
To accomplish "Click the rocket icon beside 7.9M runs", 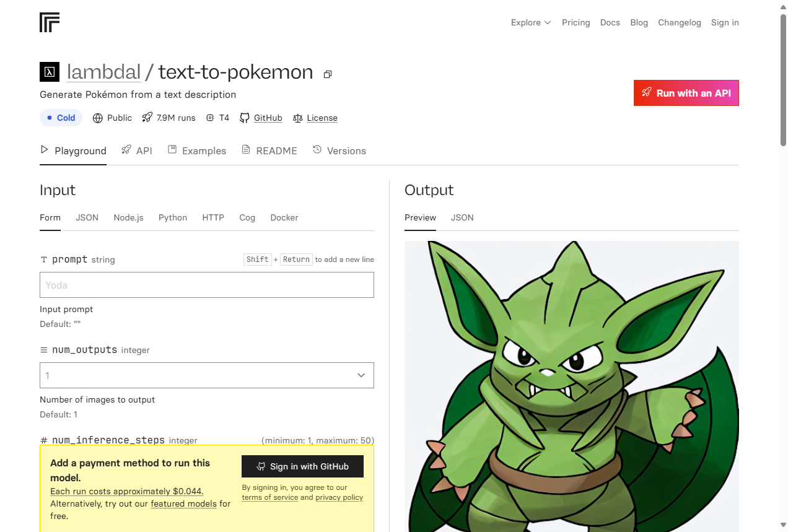I will pyautogui.click(x=146, y=117).
